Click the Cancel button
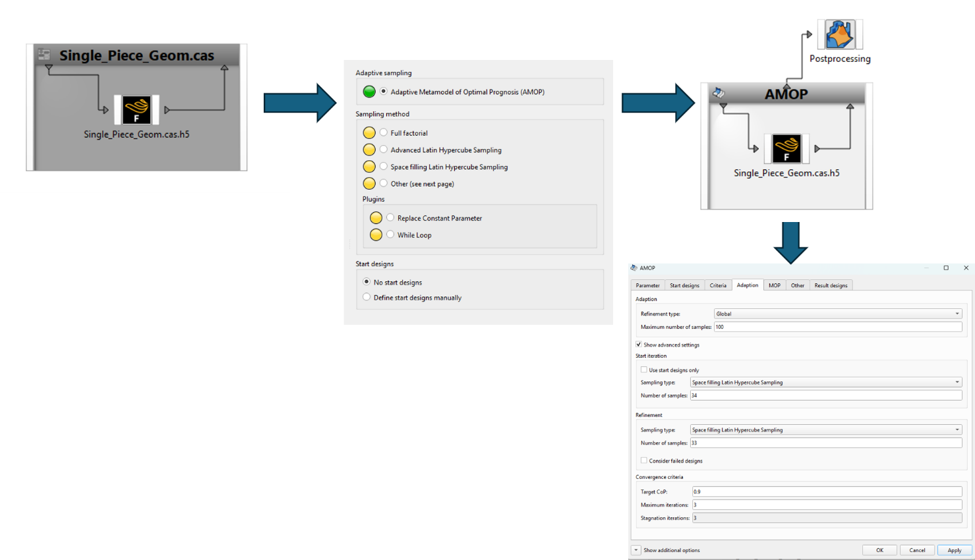The height and width of the screenshot is (560, 975). [917, 550]
